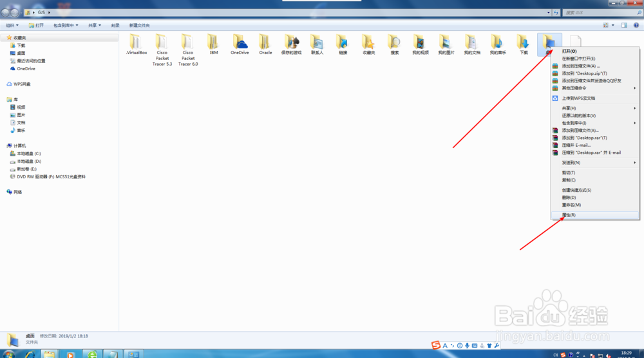Open the address bar history dropdown

click(x=548, y=12)
